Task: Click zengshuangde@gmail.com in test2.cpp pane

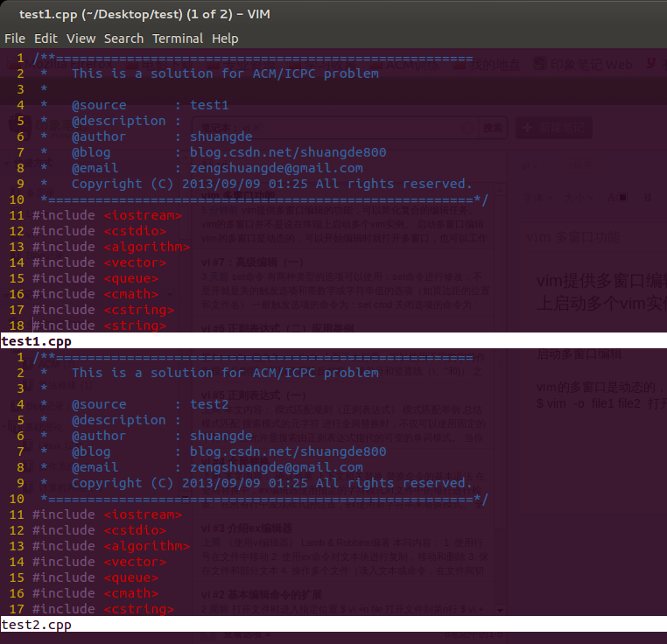Action: coord(277,467)
